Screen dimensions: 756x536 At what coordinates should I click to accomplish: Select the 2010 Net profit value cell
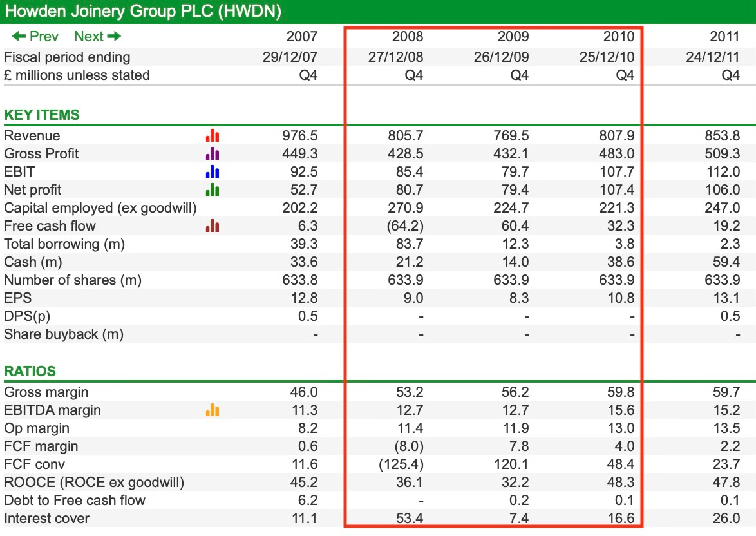point(618,190)
